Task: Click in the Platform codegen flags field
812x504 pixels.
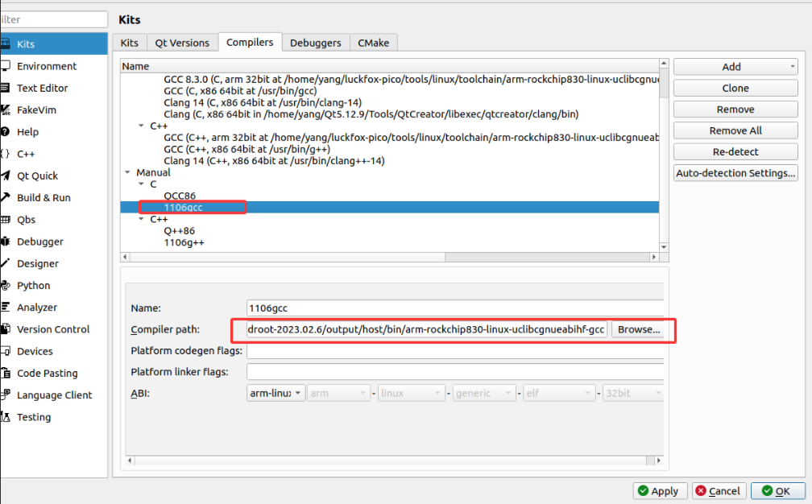Action: click(x=454, y=351)
